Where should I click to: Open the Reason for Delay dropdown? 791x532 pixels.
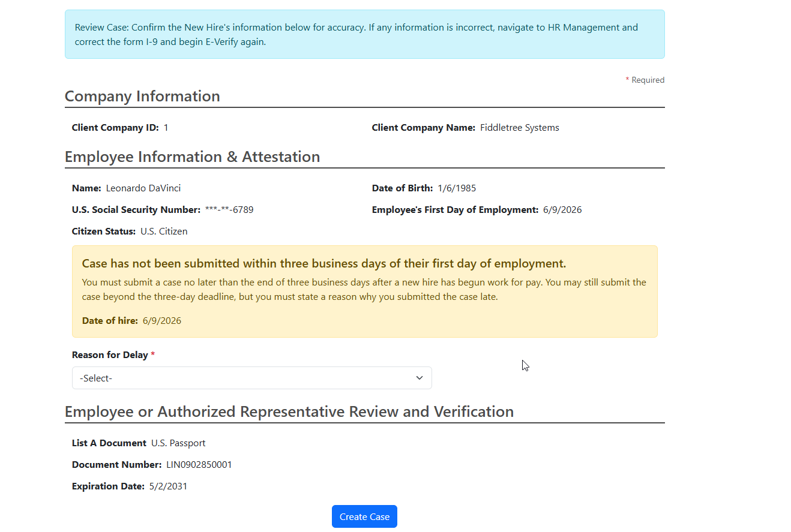(x=251, y=378)
